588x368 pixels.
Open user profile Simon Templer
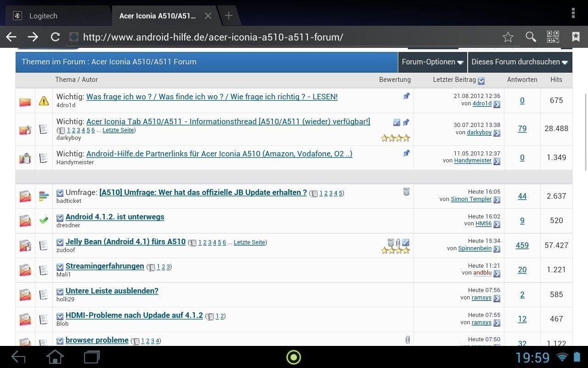coord(471,199)
